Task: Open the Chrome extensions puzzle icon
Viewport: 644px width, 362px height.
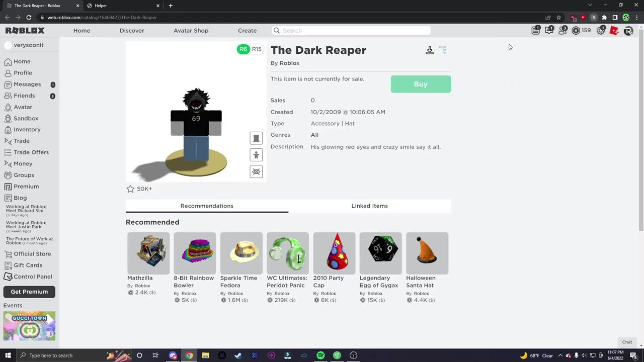Action: tap(604, 18)
